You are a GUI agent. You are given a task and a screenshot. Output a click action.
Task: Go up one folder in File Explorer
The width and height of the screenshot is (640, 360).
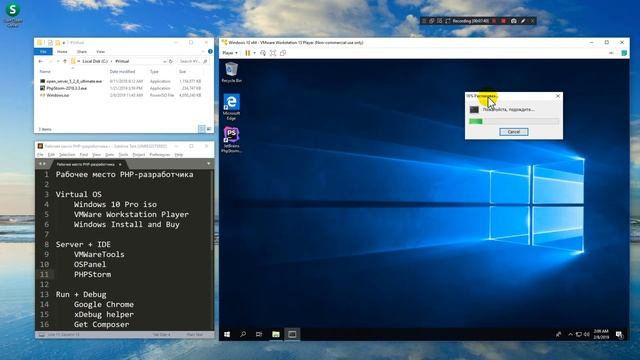pyautogui.click(x=65, y=61)
